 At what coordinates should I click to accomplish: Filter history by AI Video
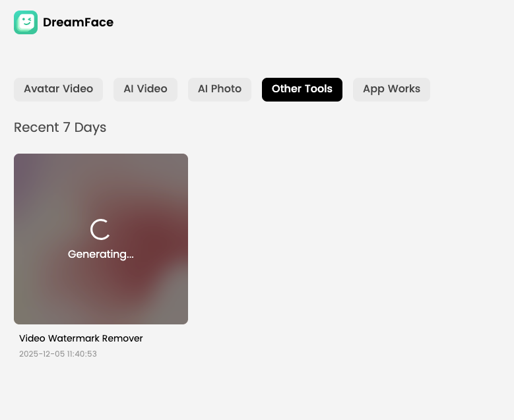pos(145,89)
